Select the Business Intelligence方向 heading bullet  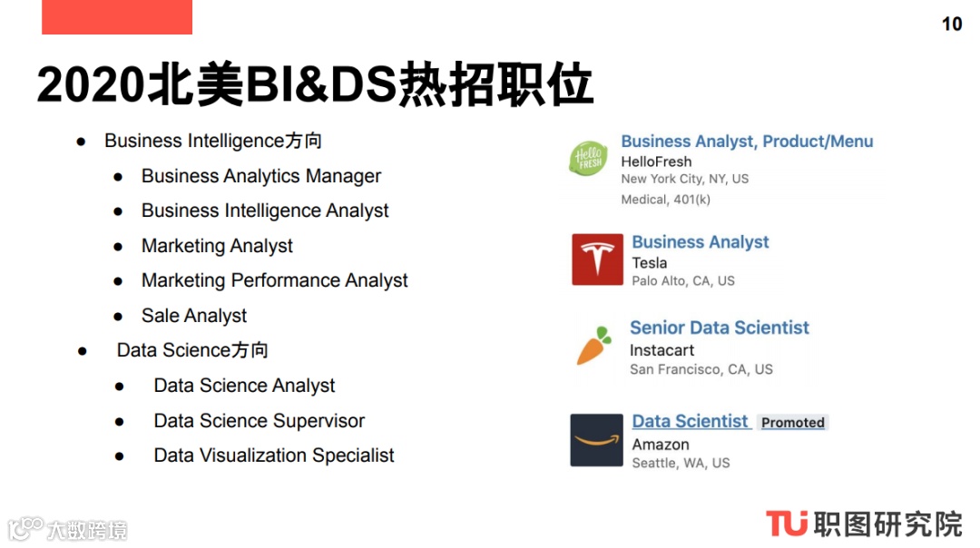(212, 141)
